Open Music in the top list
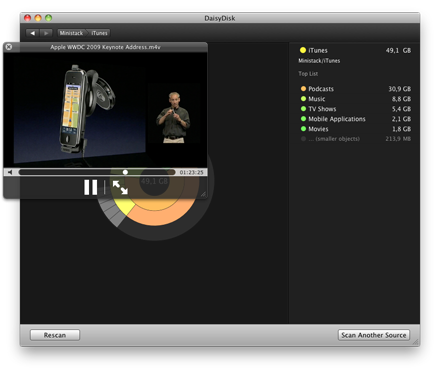440x374 pixels. [355, 99]
